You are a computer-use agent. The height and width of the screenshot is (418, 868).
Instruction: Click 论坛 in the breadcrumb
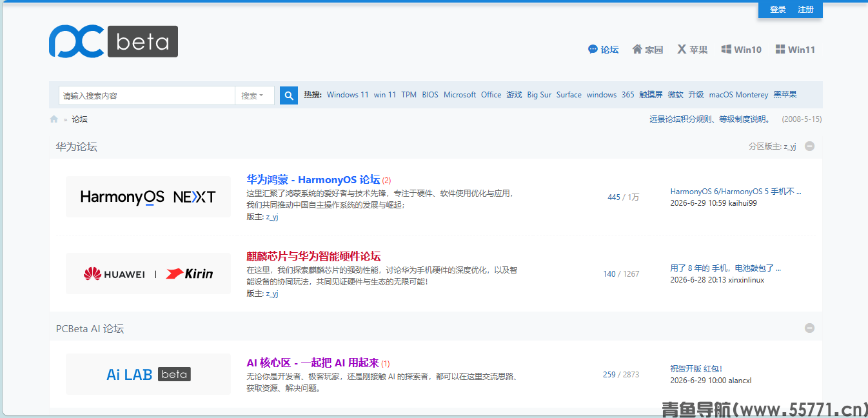coord(79,119)
